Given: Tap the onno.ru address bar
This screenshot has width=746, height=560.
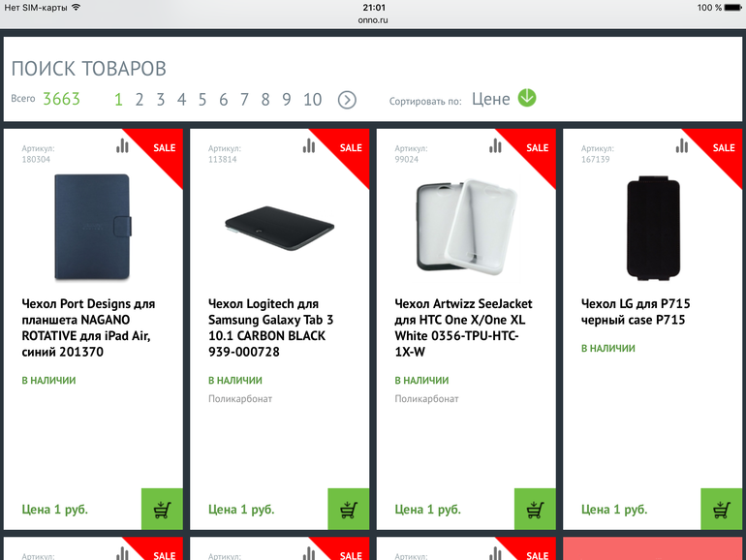Looking at the screenshot, I should [373, 20].
